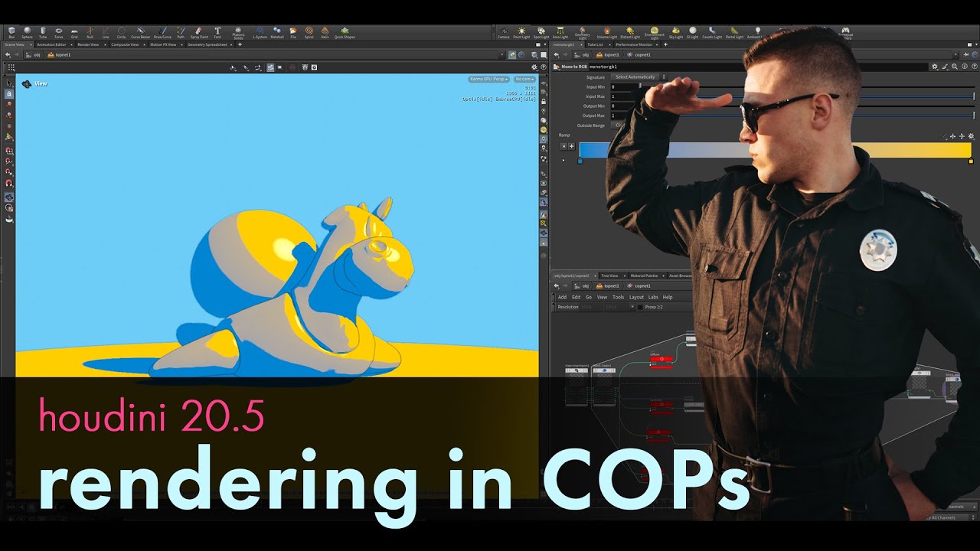Add a Distant Light from shelf
This screenshot has height=551, width=980.
tap(630, 32)
